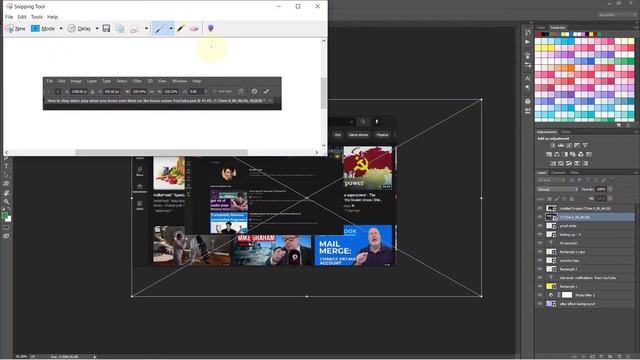Add a Brightness/Contrast adjustment

point(553,145)
